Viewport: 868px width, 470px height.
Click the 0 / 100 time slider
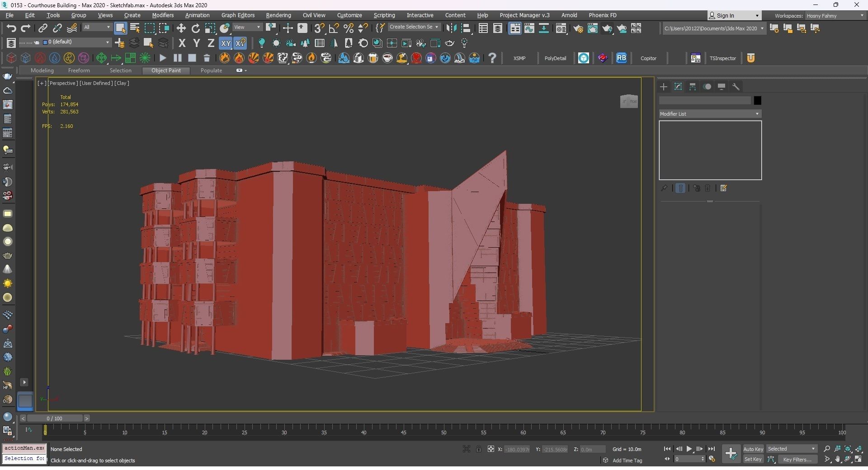click(54, 418)
